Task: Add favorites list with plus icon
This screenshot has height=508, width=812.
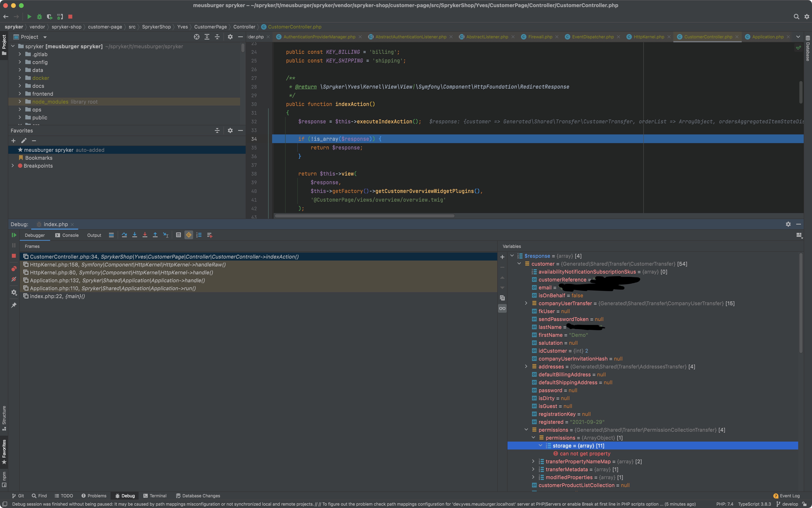Action: pos(13,141)
